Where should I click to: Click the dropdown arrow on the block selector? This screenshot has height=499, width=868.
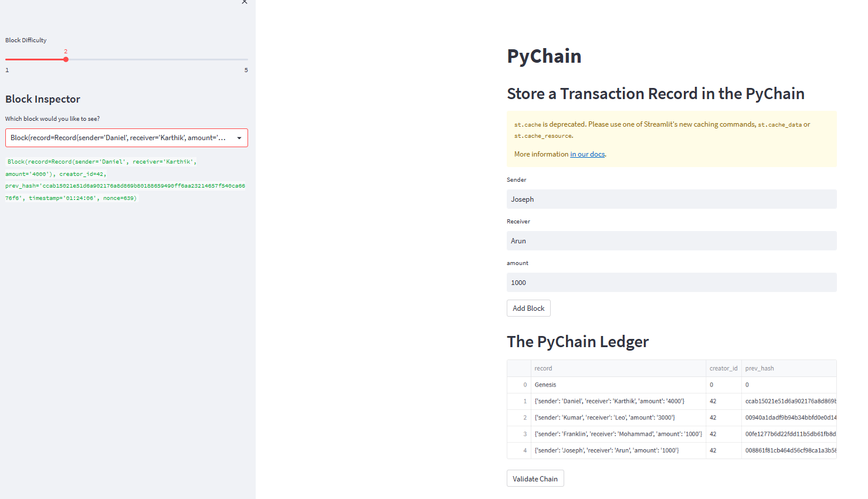tap(239, 137)
